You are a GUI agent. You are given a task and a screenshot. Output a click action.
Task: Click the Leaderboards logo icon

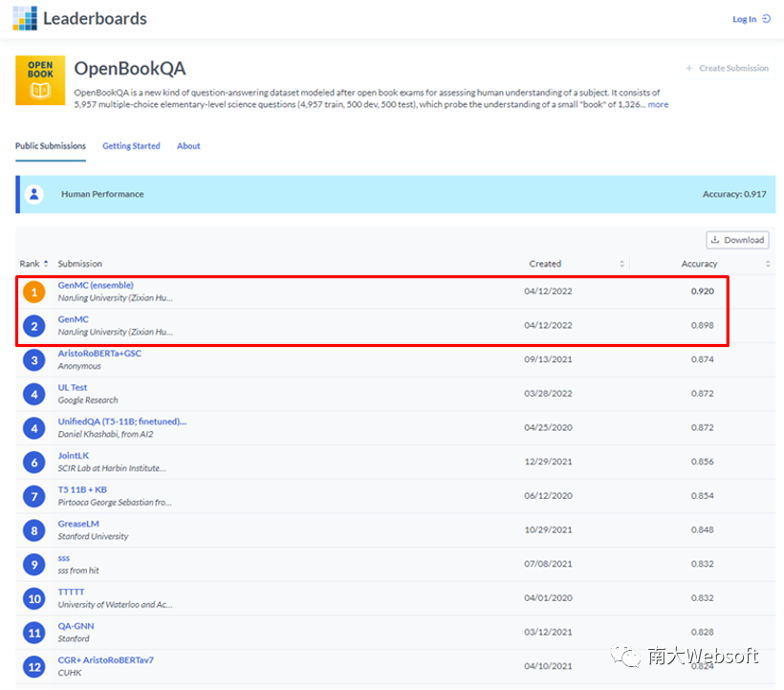tap(25, 18)
